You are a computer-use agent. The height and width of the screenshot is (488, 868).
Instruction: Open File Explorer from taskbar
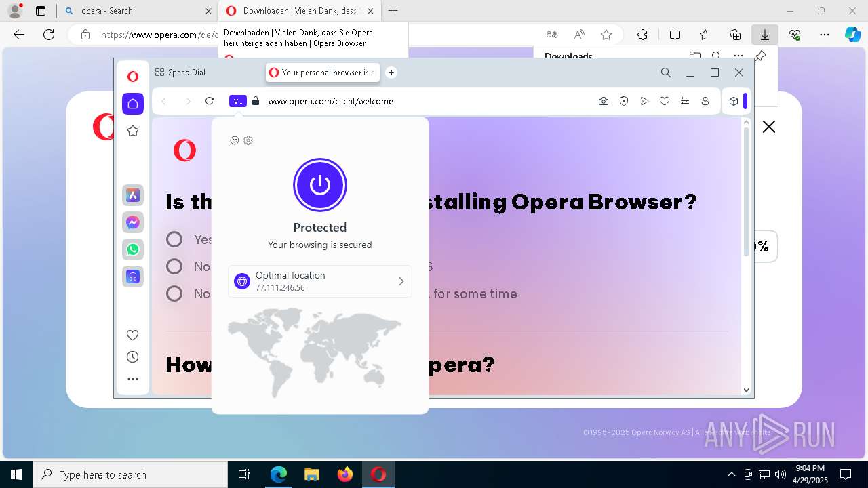pyautogui.click(x=311, y=474)
